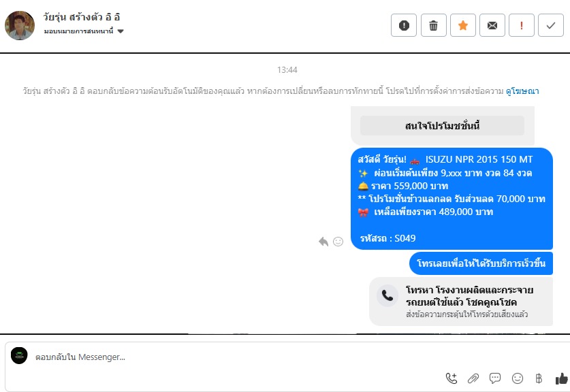React to the message with the smiley icon
Viewport: 570px width, 392px height.
coord(338,241)
